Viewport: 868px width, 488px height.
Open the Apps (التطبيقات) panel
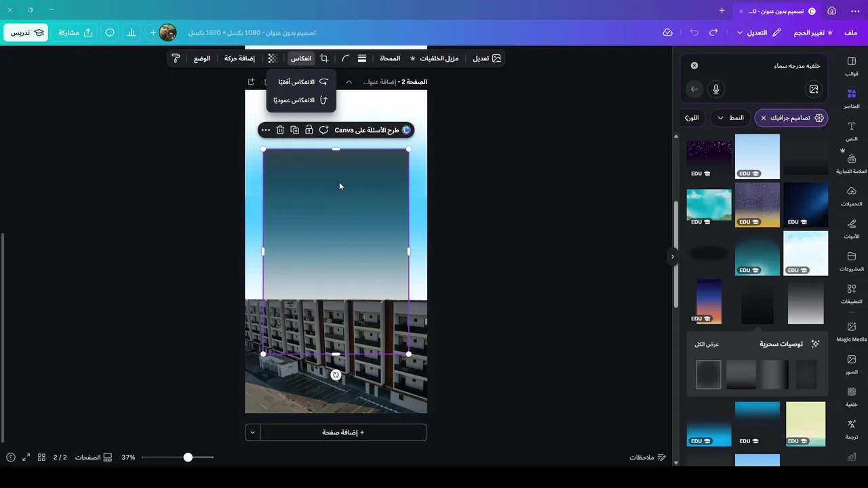tap(852, 293)
